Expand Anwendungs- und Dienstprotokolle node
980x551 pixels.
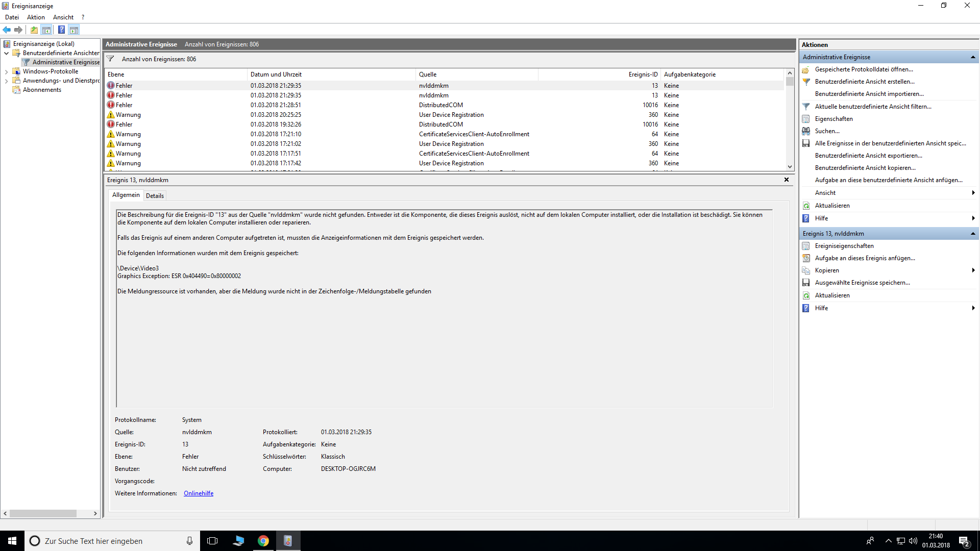pyautogui.click(x=6, y=81)
